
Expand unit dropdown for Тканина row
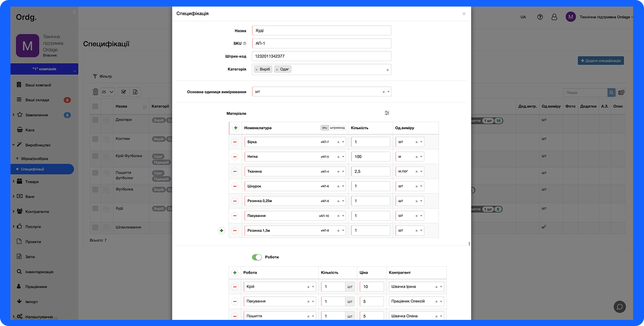click(x=421, y=172)
